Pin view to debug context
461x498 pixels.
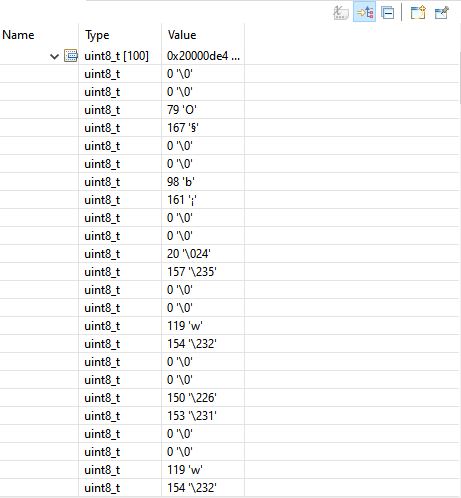442,13
